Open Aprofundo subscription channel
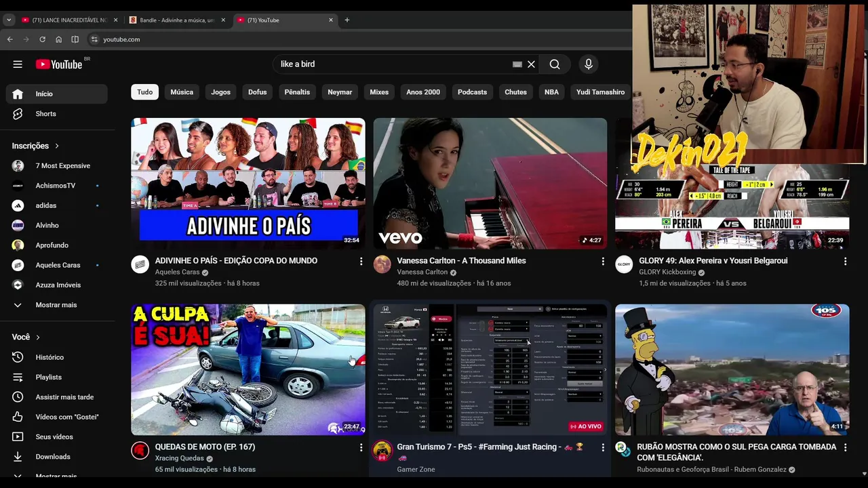 57,245
